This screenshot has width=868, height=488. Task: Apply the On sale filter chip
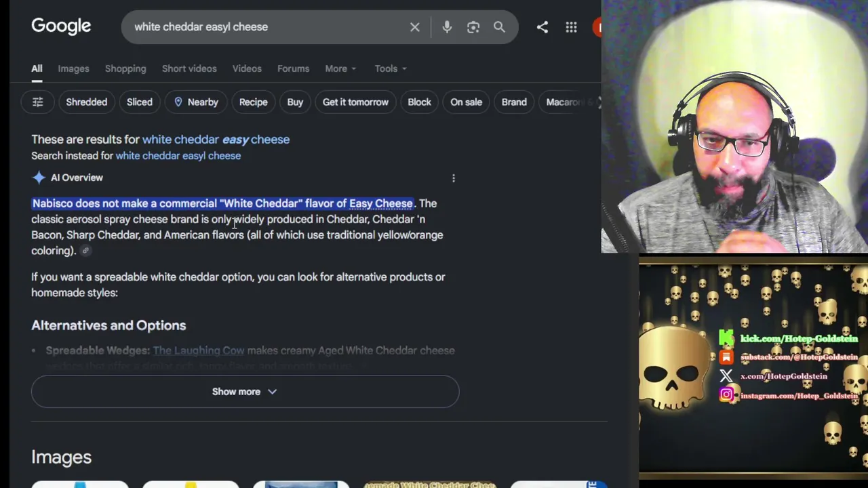click(x=467, y=102)
